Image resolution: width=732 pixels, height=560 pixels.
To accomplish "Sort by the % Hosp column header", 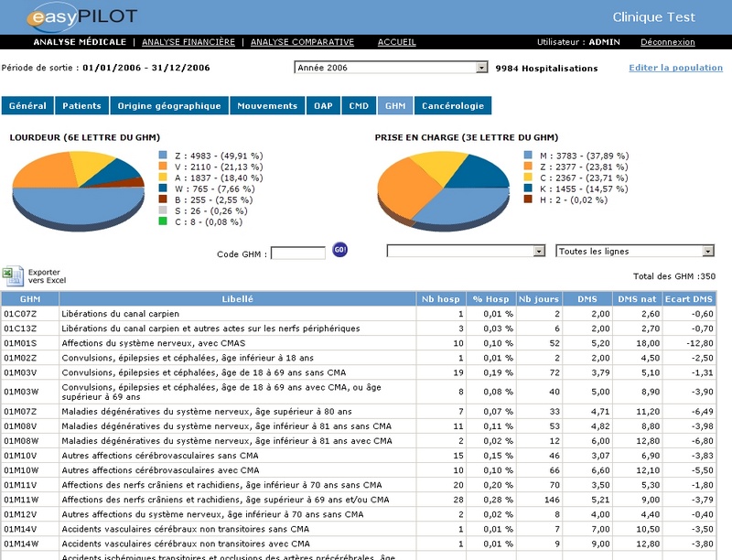I will click(490, 299).
